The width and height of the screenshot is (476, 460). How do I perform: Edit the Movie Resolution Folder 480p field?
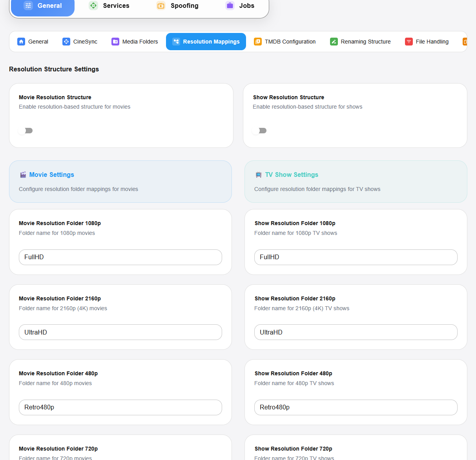click(x=120, y=407)
